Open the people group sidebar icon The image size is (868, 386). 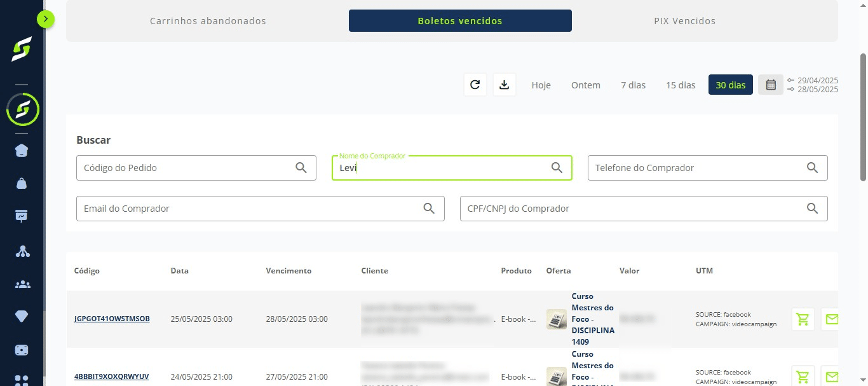point(22,284)
